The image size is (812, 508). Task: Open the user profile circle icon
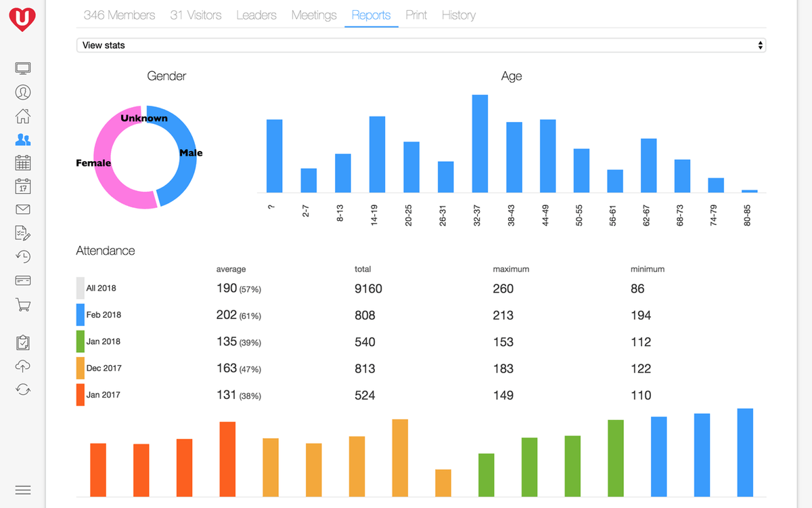click(23, 92)
